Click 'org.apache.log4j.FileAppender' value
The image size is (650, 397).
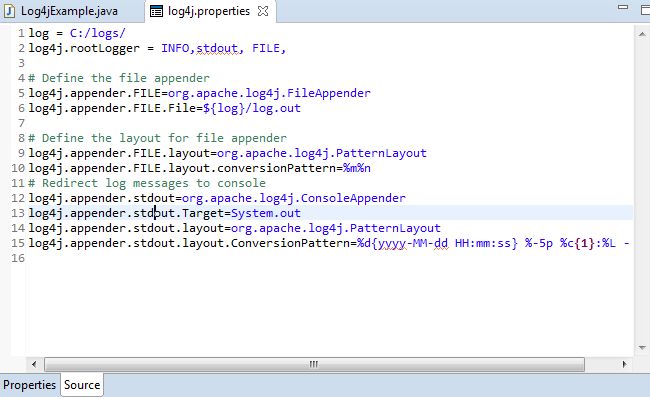click(269, 93)
